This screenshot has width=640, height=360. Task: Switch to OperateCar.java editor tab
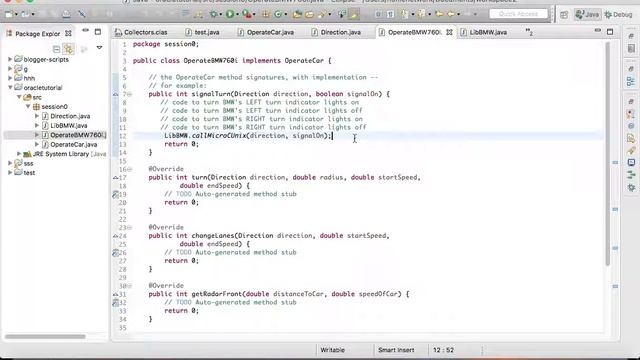(x=266, y=32)
